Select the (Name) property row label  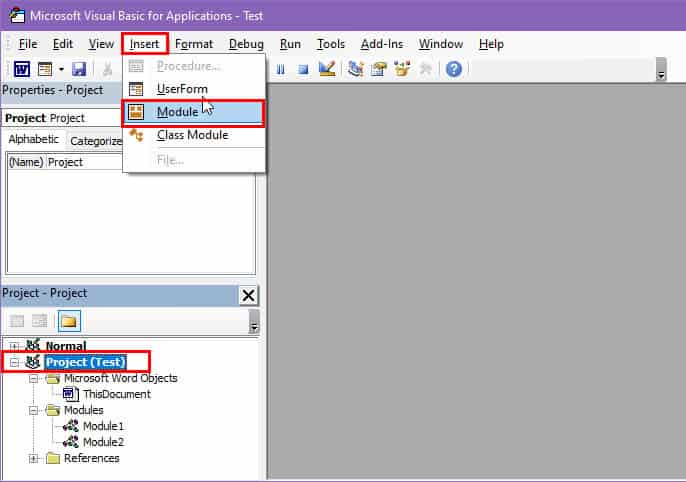[x=26, y=162]
